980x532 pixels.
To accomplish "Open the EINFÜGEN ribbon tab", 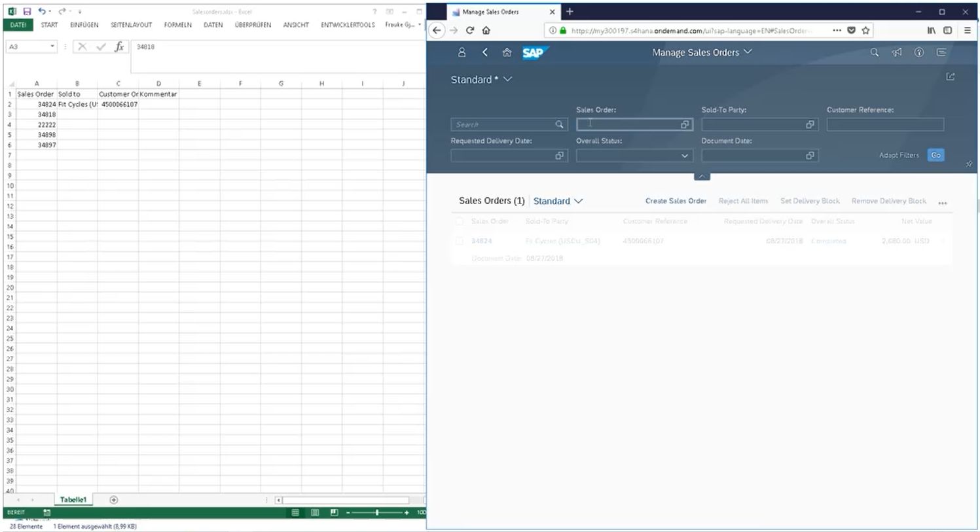I will (84, 25).
